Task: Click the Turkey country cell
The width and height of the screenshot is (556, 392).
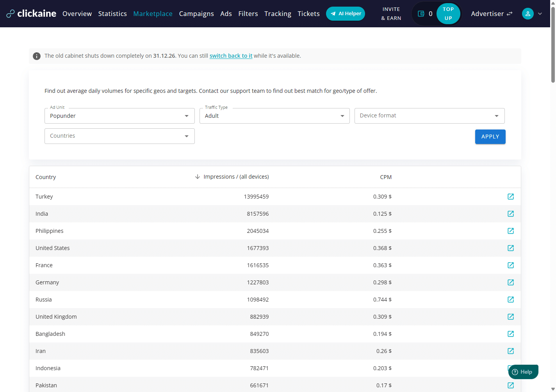Action: pyautogui.click(x=44, y=197)
